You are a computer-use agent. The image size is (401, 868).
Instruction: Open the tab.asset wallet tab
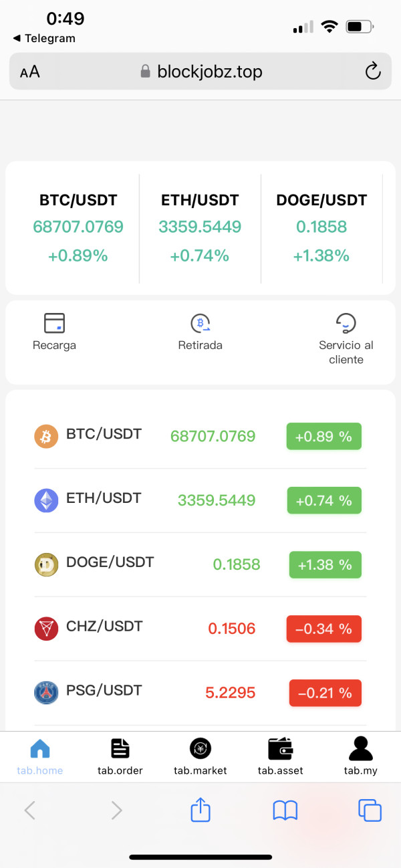click(281, 756)
